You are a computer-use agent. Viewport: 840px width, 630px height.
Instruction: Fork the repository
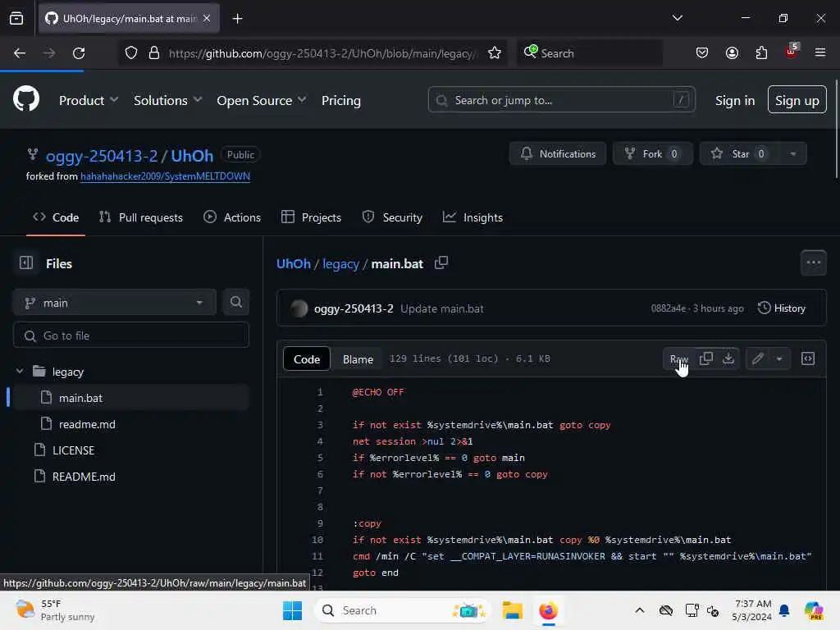coord(652,153)
